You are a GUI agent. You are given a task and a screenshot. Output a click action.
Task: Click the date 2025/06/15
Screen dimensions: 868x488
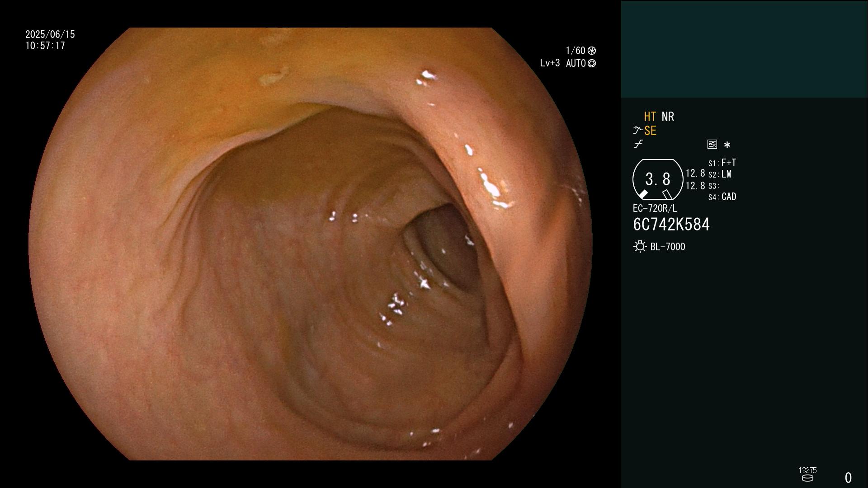tap(50, 34)
